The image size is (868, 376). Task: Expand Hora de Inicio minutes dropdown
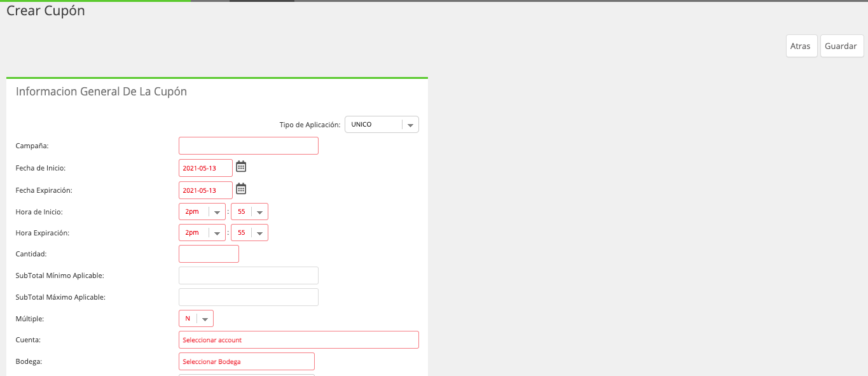[249, 212]
